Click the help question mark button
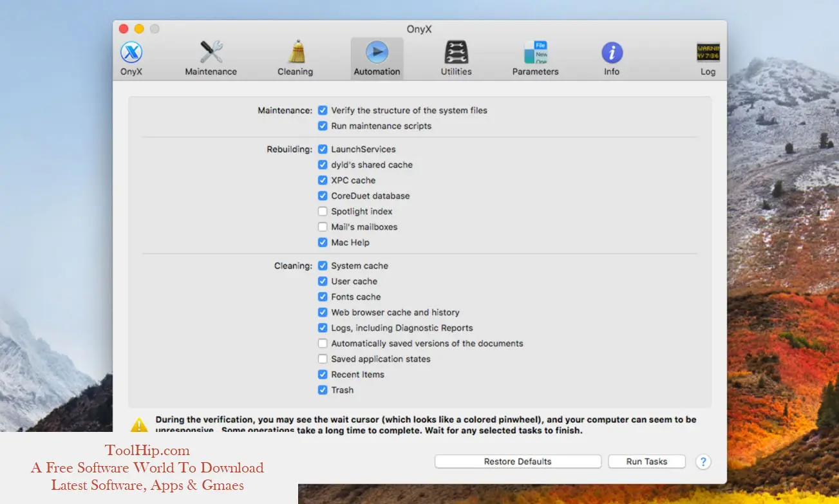 [x=704, y=462]
